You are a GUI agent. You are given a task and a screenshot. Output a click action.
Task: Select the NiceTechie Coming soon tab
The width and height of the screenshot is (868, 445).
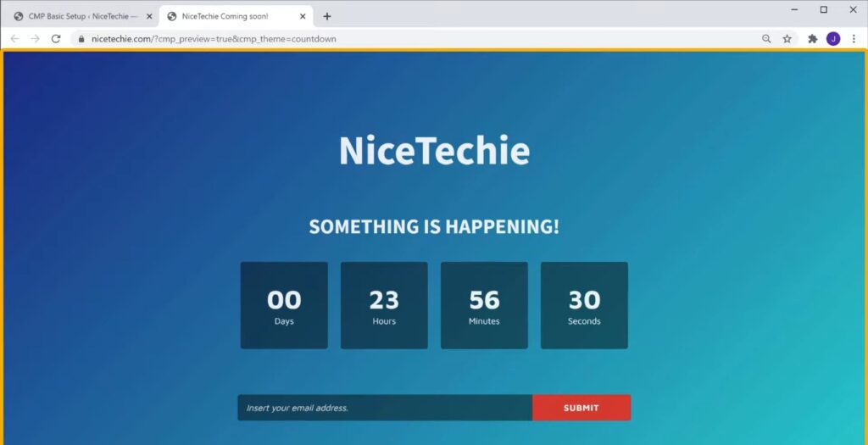click(236, 17)
